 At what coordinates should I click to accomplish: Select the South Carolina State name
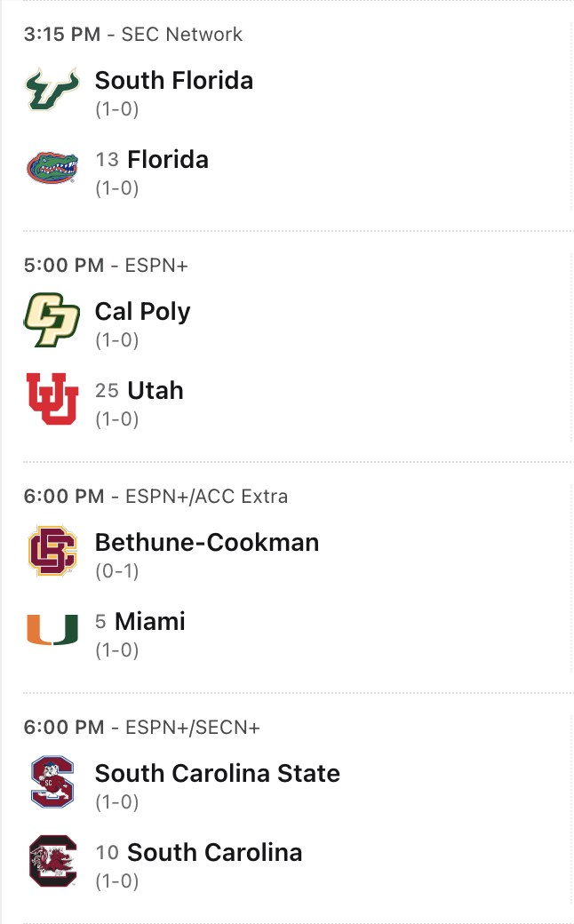pos(218,774)
